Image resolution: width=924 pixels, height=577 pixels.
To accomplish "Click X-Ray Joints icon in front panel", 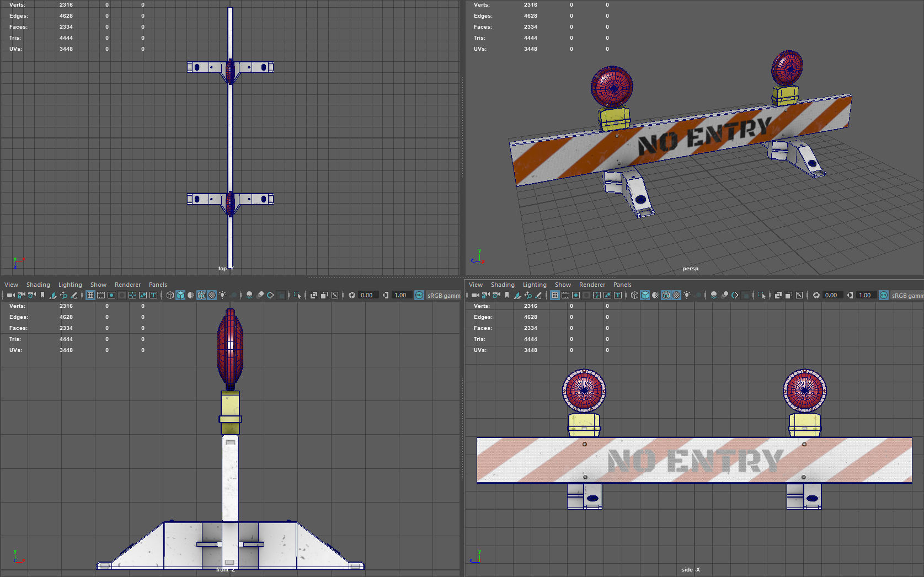I will (334, 295).
